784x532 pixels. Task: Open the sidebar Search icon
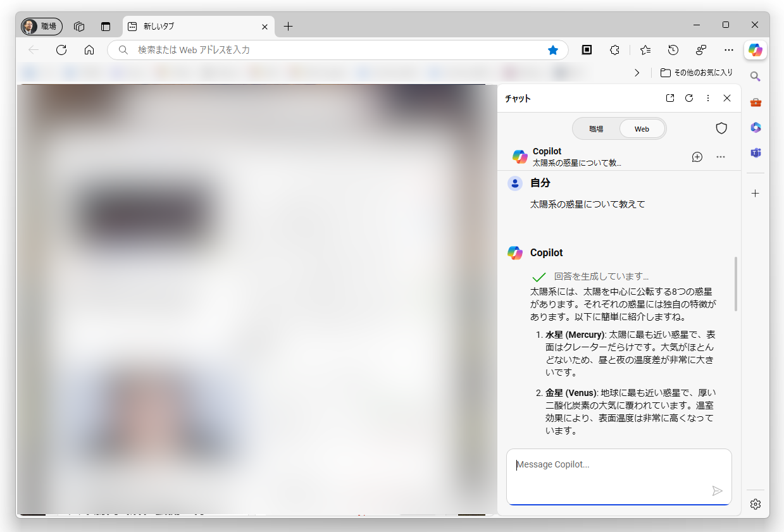[x=755, y=77]
